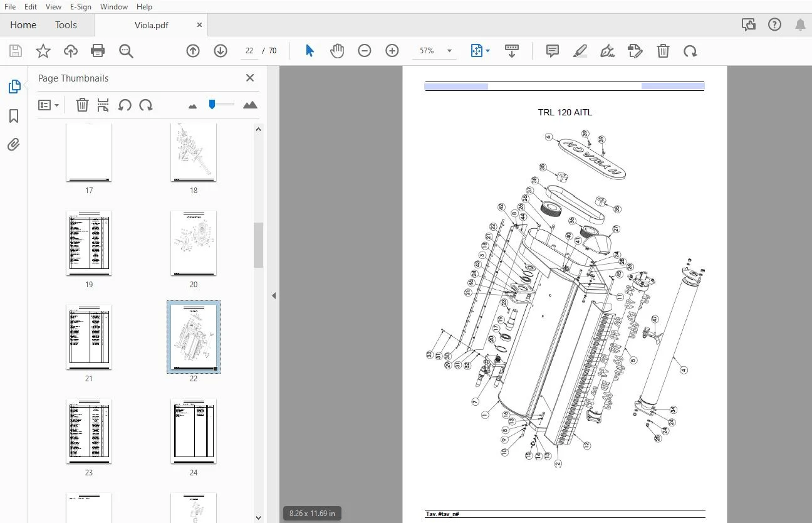
Task: Collapse the navigation pane with the arrow handle
Action: coord(274,295)
